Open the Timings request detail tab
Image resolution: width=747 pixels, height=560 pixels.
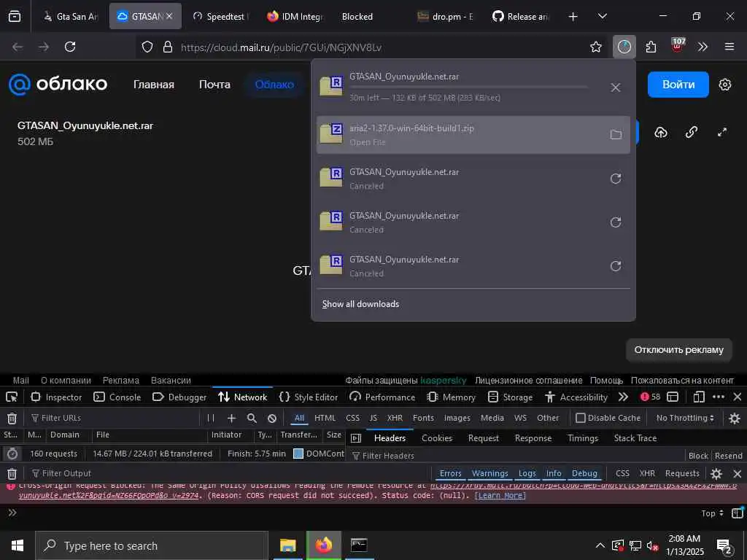coord(583,438)
